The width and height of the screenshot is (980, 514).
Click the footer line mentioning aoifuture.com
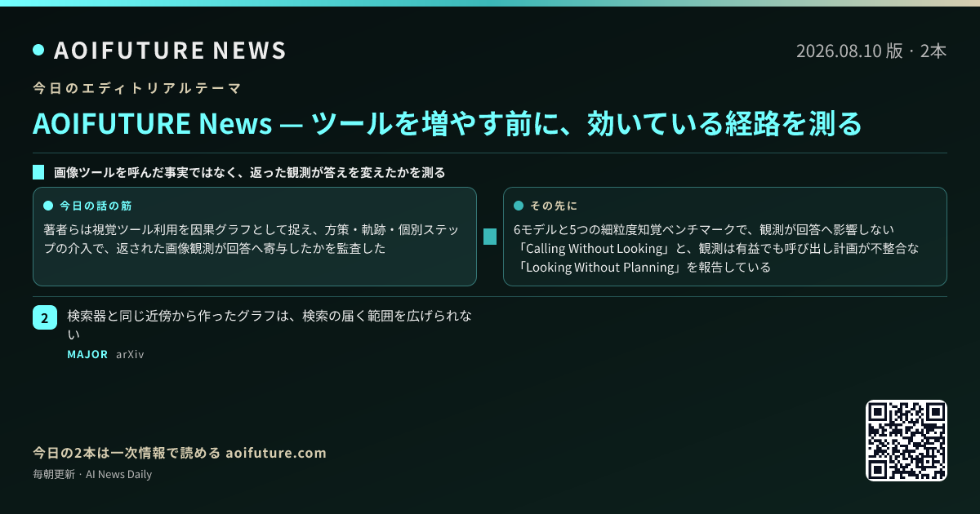tap(180, 454)
